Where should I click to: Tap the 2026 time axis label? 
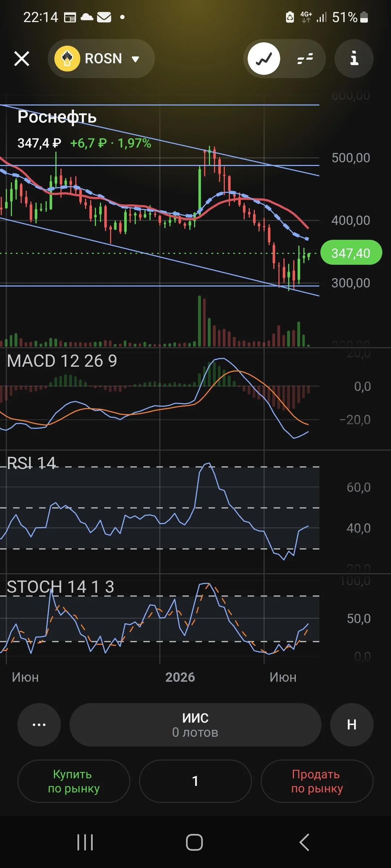click(180, 677)
